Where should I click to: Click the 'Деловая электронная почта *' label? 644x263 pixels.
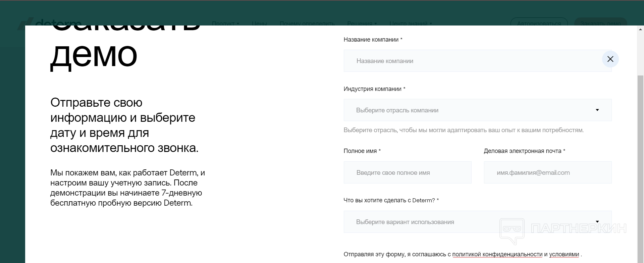pyautogui.click(x=524, y=151)
